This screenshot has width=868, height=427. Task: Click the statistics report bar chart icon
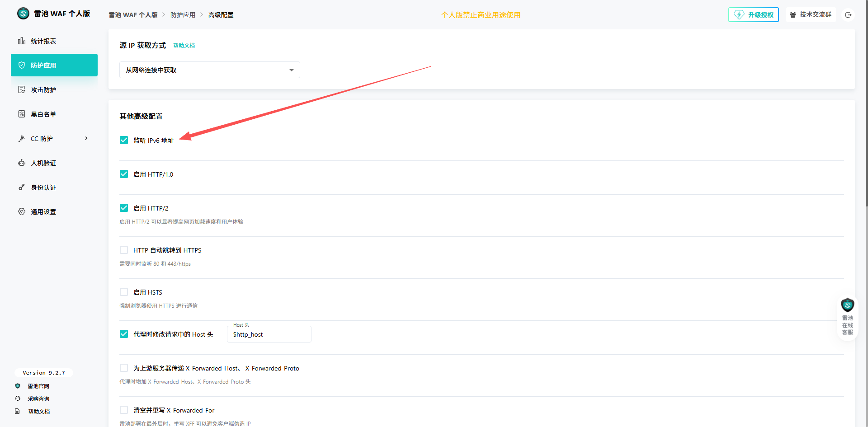[x=22, y=41]
